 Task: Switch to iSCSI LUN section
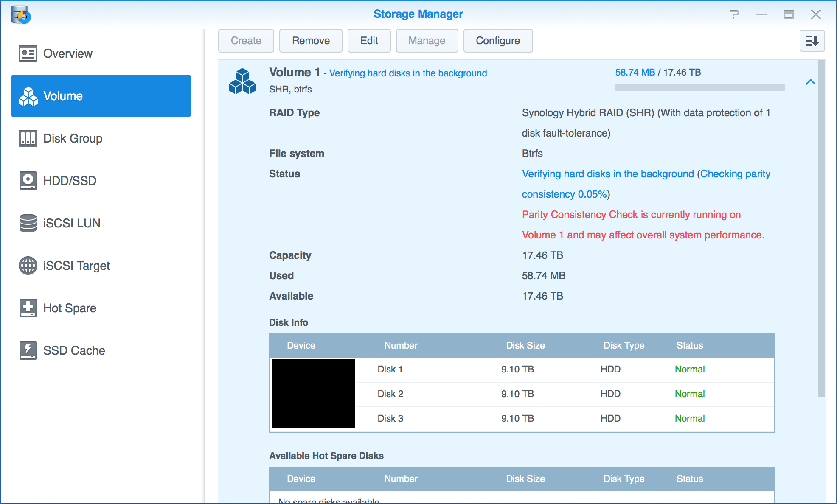101,223
